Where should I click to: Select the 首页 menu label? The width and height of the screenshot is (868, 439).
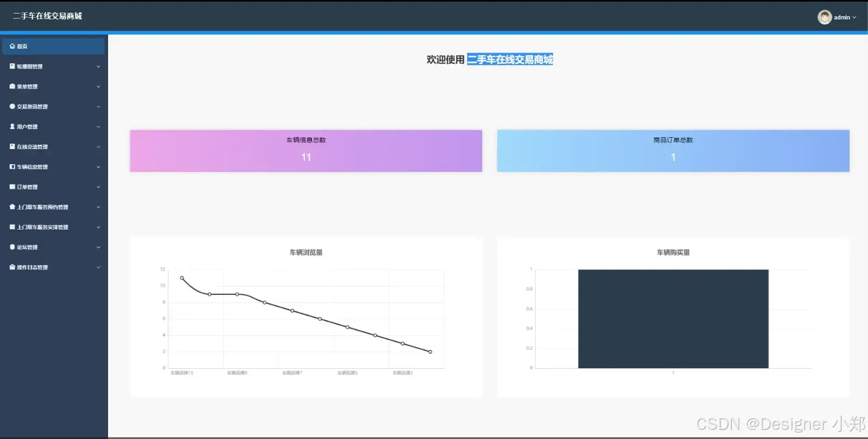[22, 46]
